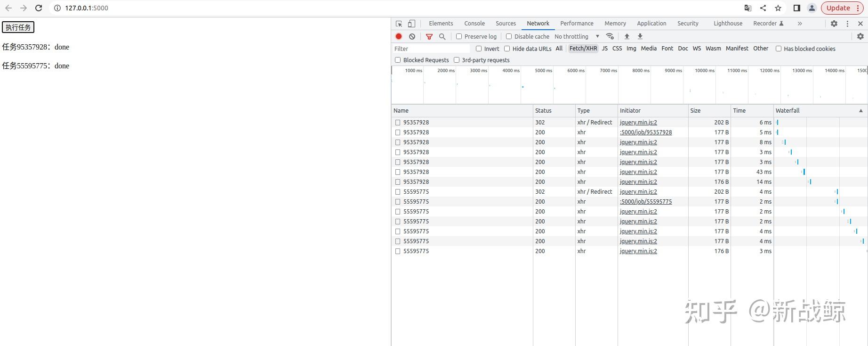This screenshot has height=346, width=868.
Task: Clear the network log
Action: (412, 36)
